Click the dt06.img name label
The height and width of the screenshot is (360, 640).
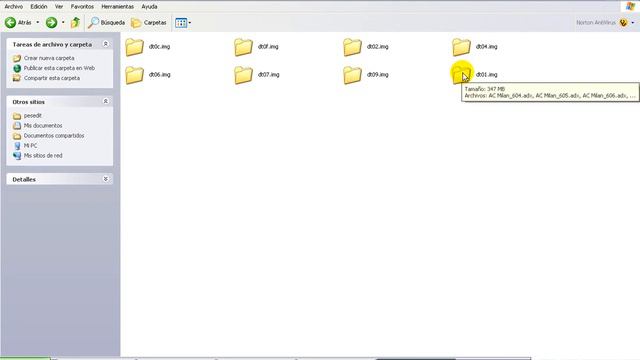pyautogui.click(x=160, y=75)
